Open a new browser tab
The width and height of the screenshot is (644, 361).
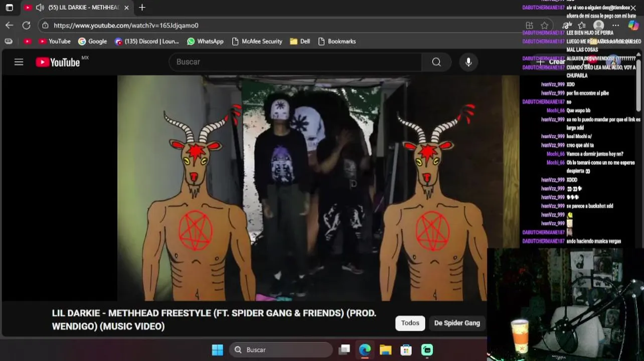pos(142,8)
